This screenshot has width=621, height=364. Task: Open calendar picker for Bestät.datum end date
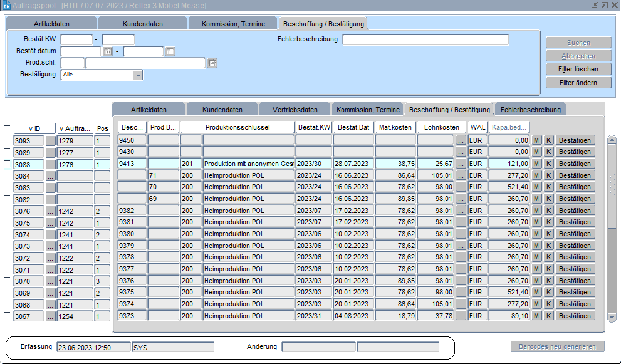tap(170, 51)
